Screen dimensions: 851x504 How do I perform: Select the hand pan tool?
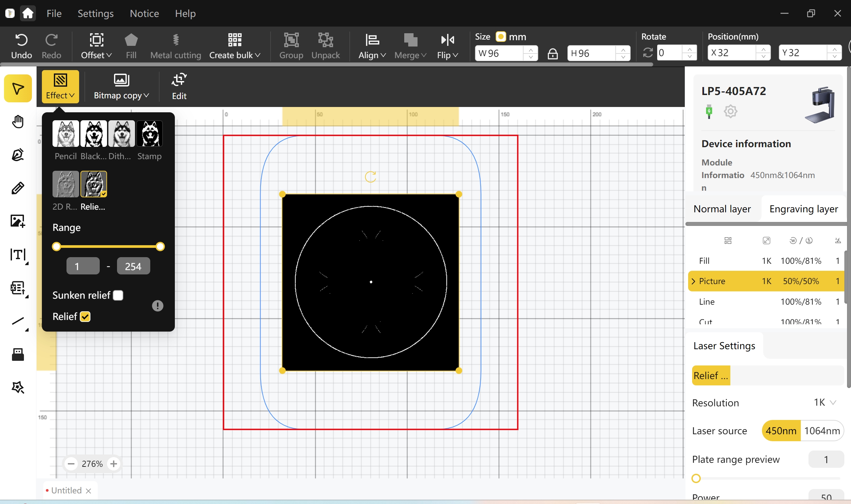[x=18, y=122]
